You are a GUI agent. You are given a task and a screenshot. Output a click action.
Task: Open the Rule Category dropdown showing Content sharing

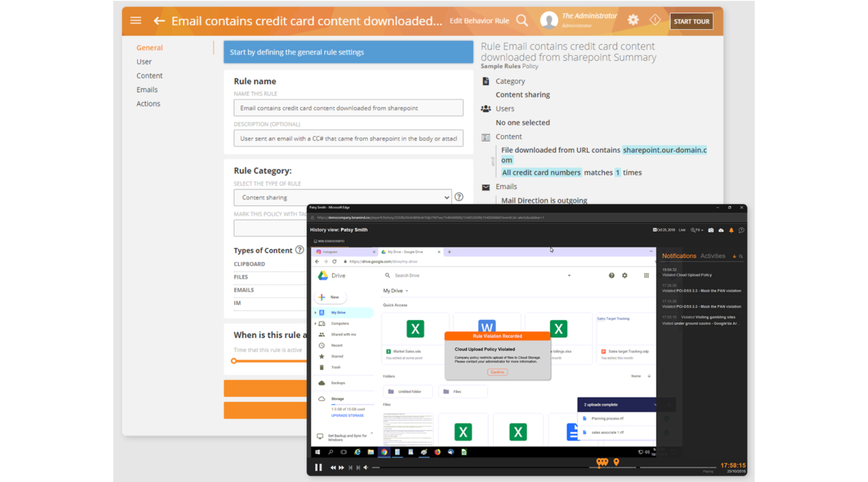pyautogui.click(x=343, y=197)
